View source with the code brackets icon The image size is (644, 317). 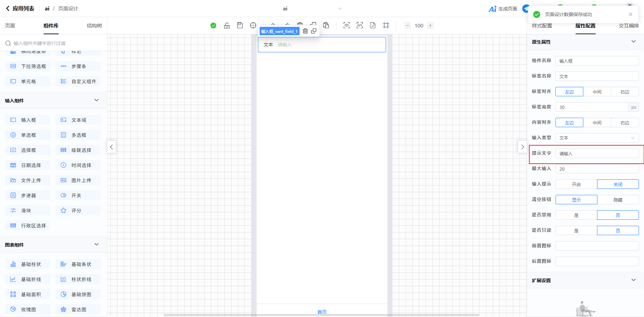pyautogui.click(x=360, y=25)
